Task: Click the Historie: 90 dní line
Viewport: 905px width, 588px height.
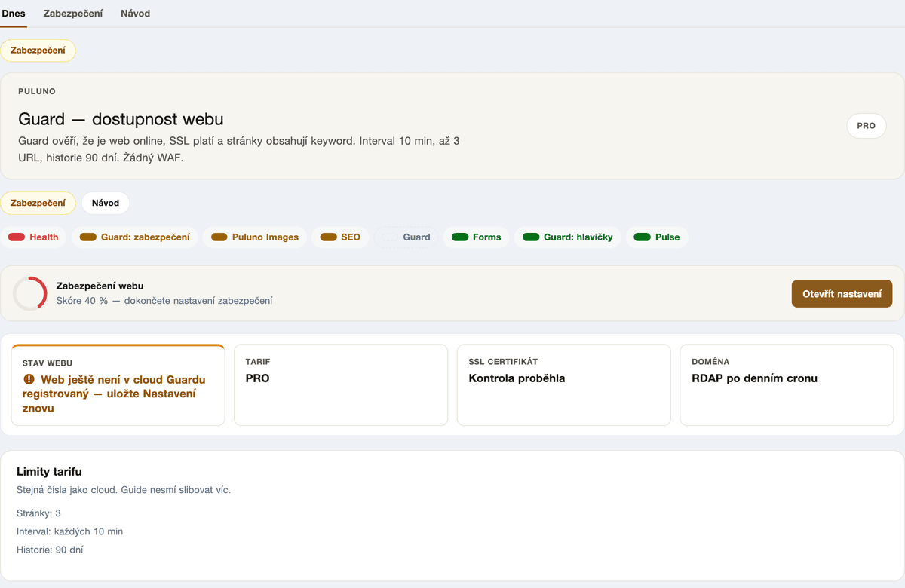Action: coord(50,550)
